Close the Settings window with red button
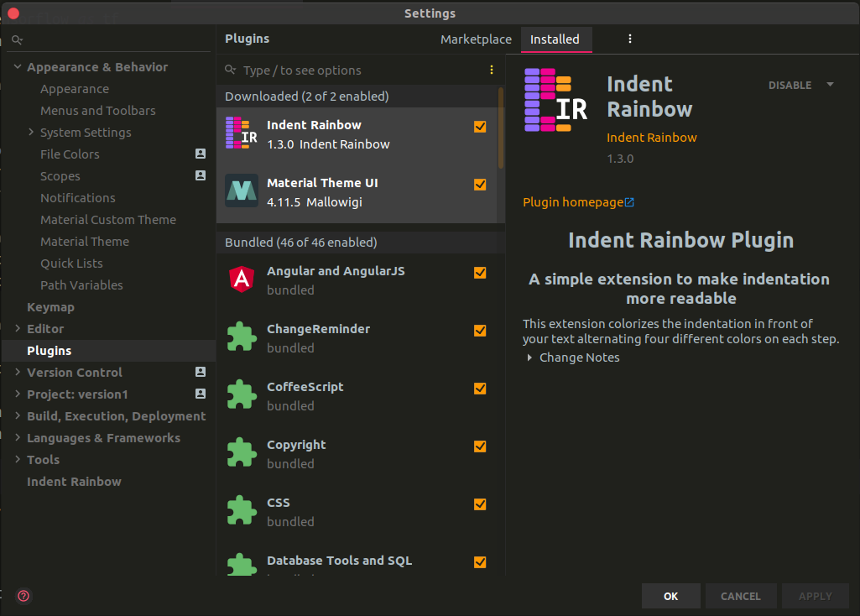Screen dimensions: 860x616 coord(13,13)
